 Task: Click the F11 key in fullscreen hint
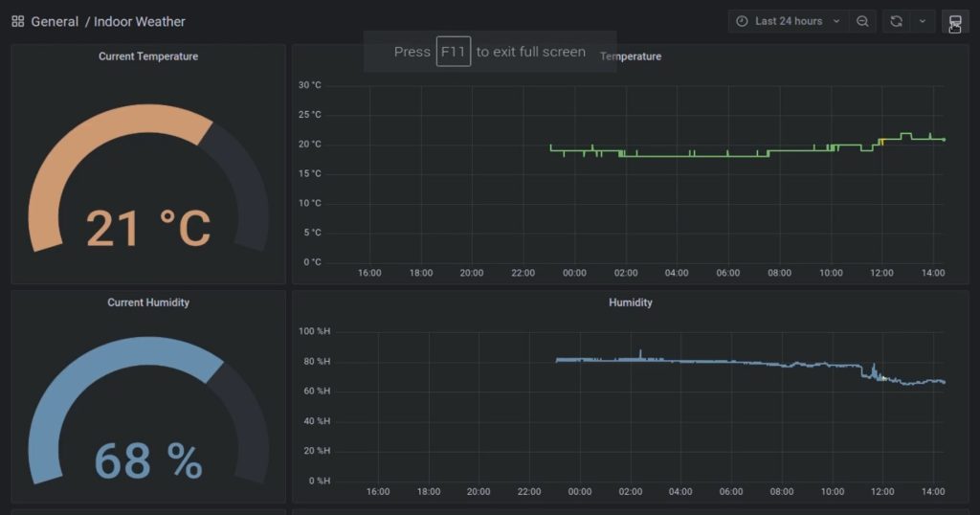pyautogui.click(x=453, y=52)
